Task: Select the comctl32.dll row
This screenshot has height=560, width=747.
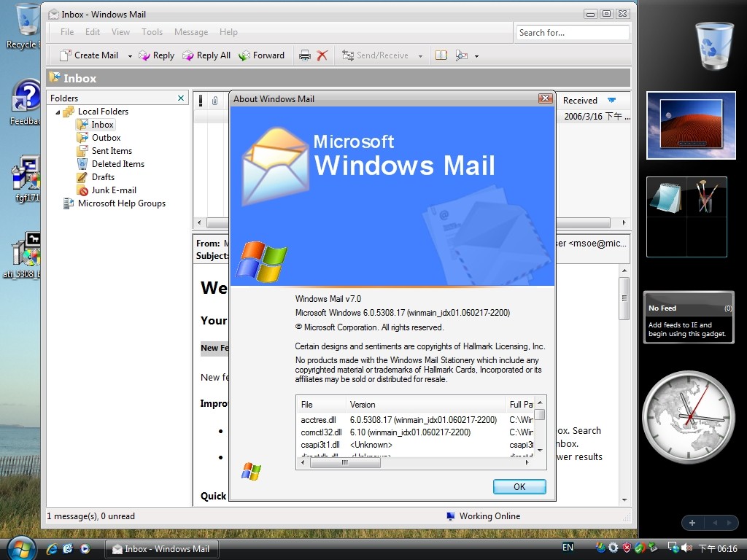Action: point(415,432)
